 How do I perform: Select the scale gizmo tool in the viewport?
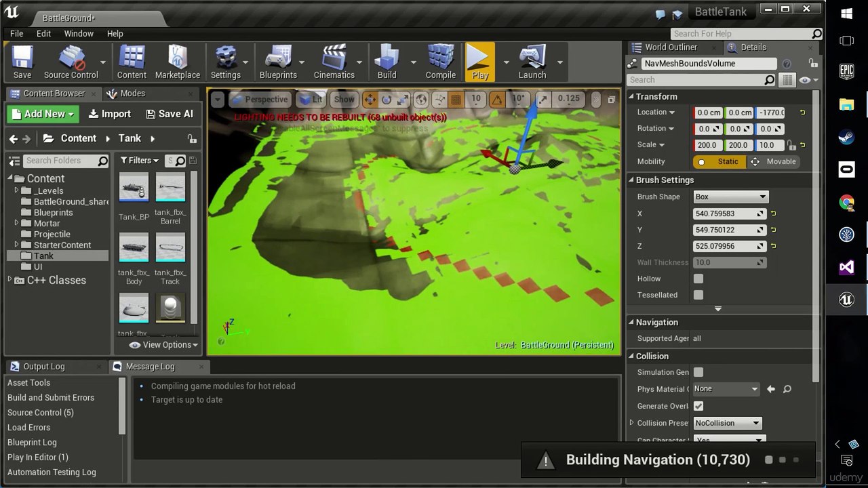pos(403,100)
